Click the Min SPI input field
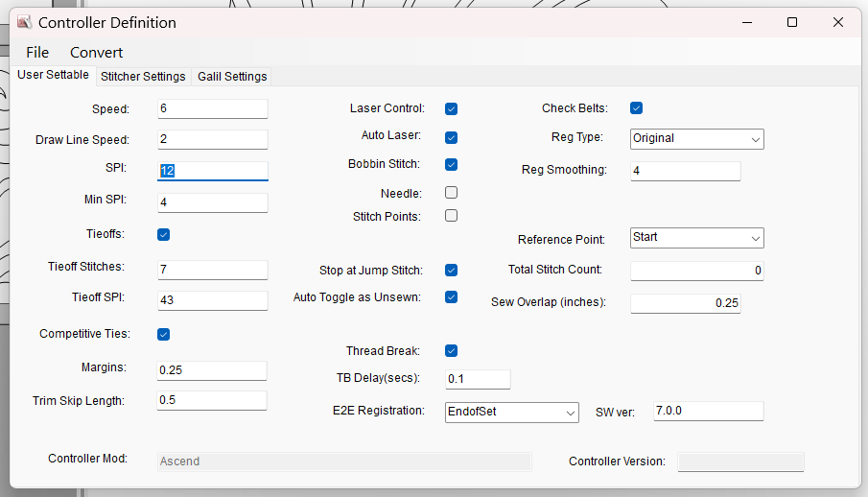 click(x=213, y=202)
